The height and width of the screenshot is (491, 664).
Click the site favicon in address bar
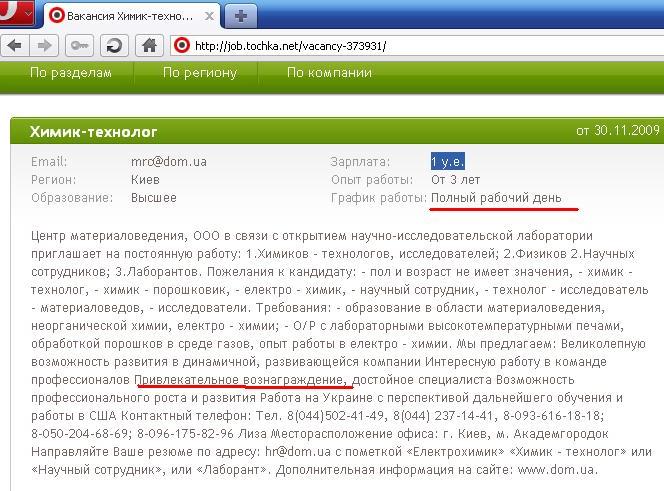pos(182,45)
